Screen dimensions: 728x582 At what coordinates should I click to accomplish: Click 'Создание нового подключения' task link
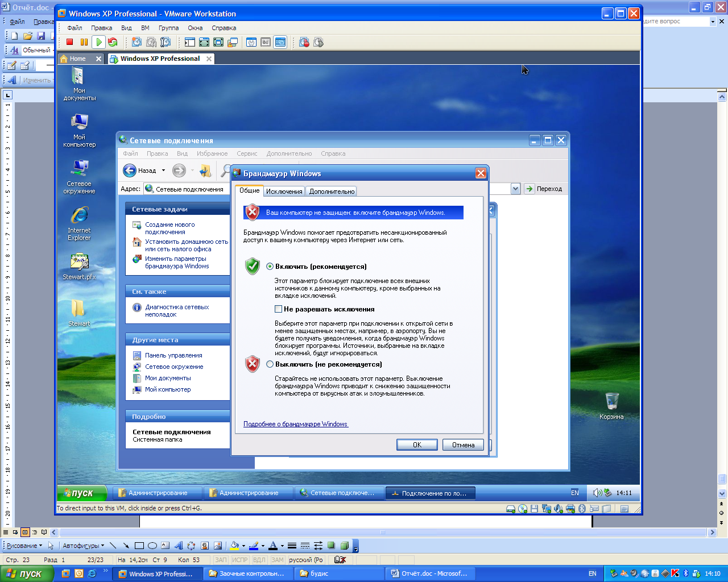169,228
